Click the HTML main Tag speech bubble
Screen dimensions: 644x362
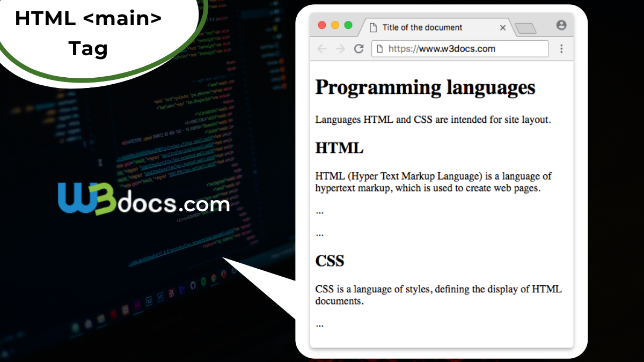tap(89, 32)
